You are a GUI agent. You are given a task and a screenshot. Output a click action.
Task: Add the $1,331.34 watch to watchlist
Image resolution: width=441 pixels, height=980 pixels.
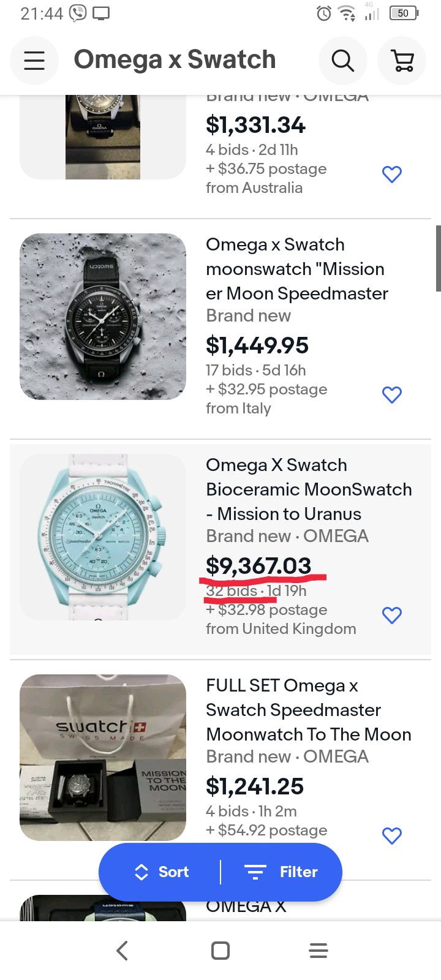(392, 175)
